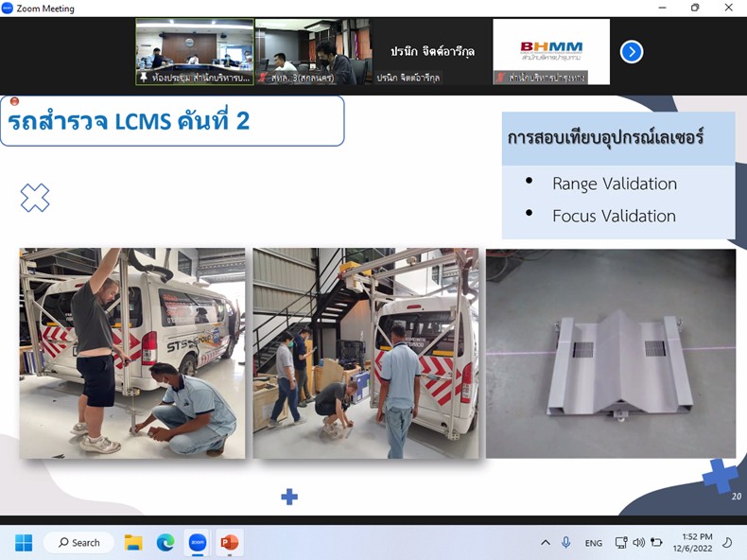This screenshot has width=747, height=560.
Task: Open the ENG language input switcher
Action: pyautogui.click(x=594, y=543)
